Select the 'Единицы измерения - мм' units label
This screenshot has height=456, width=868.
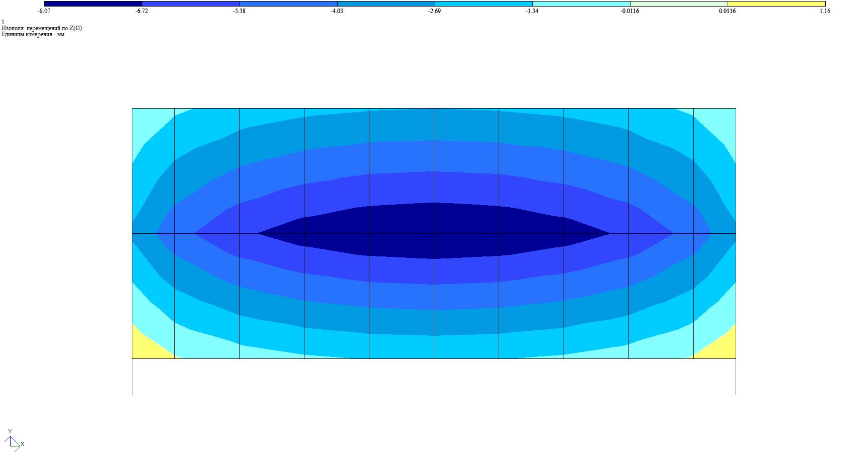click(33, 34)
